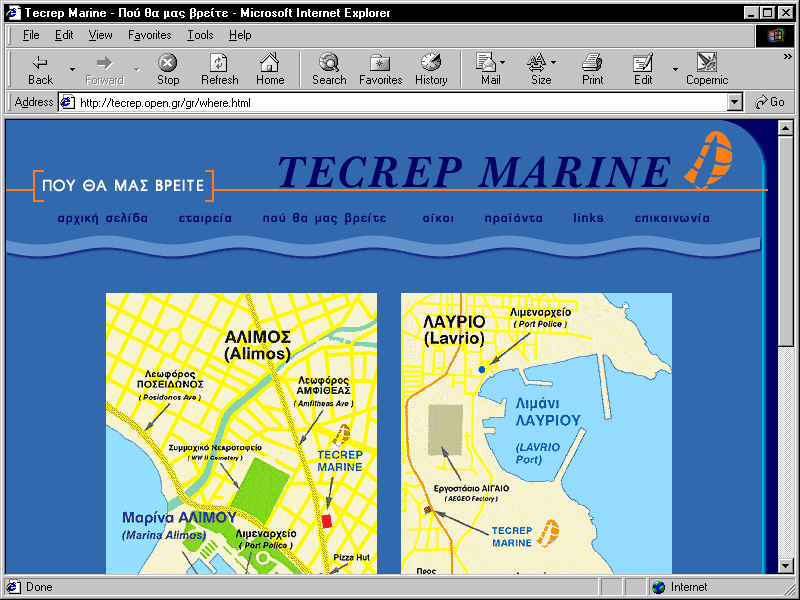The image size is (800, 600).
Task: Expand the Size button dropdown arrow
Action: (554, 62)
